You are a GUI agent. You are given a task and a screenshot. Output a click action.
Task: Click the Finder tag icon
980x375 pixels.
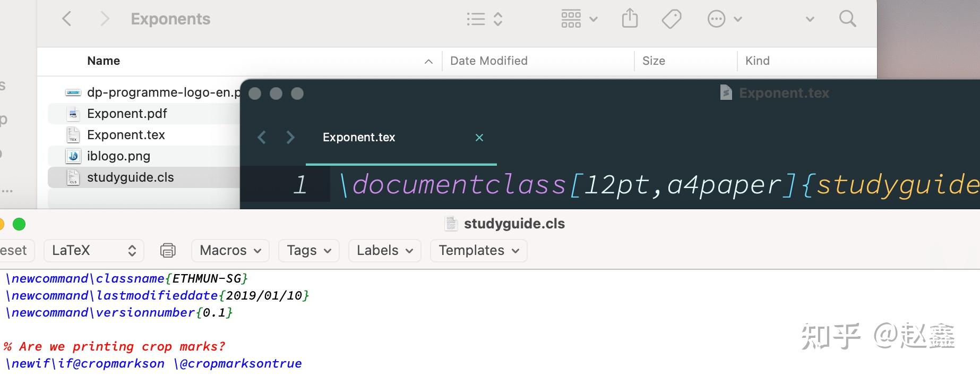[x=672, y=19]
